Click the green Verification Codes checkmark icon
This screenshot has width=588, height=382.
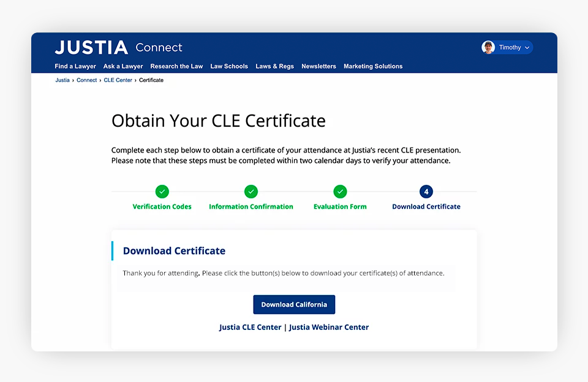tap(162, 192)
